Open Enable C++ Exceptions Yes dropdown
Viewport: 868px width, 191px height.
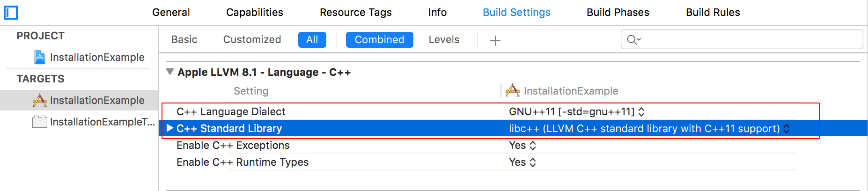(522, 145)
